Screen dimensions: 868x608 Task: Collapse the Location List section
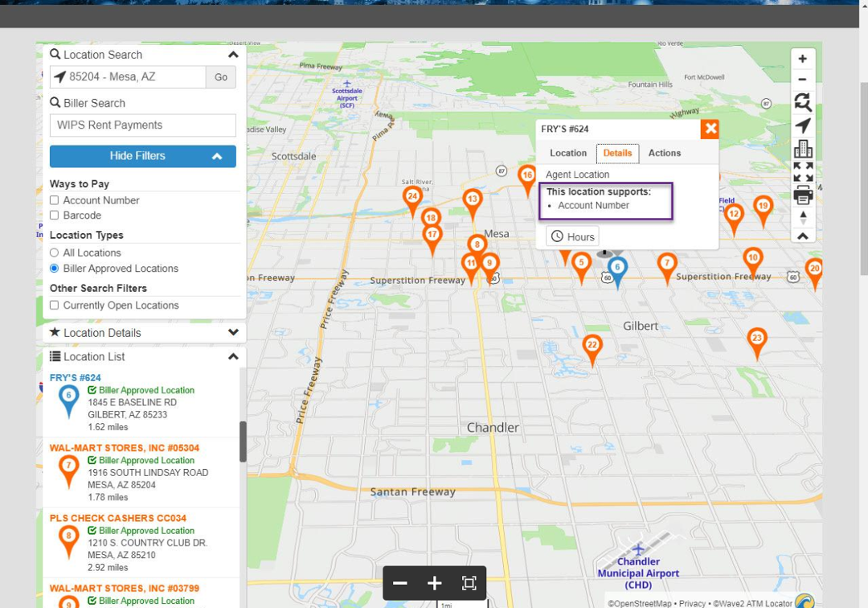tap(233, 356)
